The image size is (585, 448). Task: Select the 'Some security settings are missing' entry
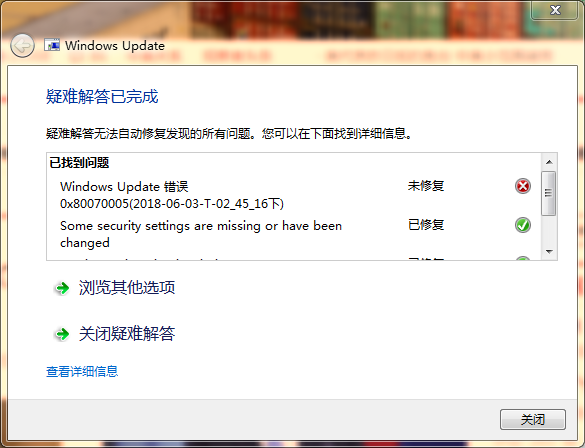point(201,234)
